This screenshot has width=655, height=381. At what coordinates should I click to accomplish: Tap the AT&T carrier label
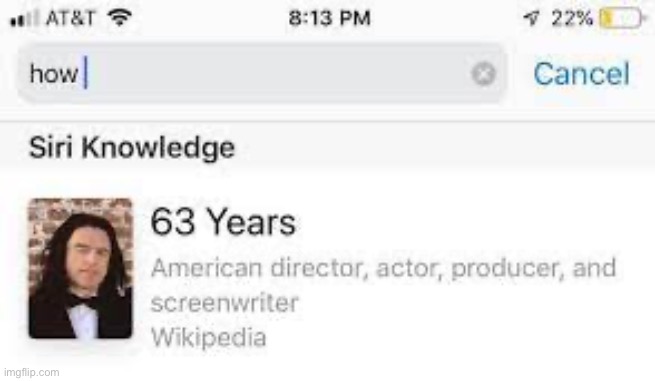(x=71, y=18)
